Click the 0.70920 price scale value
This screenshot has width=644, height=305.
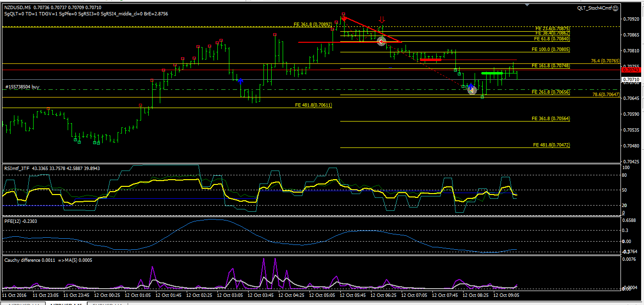(x=630, y=19)
